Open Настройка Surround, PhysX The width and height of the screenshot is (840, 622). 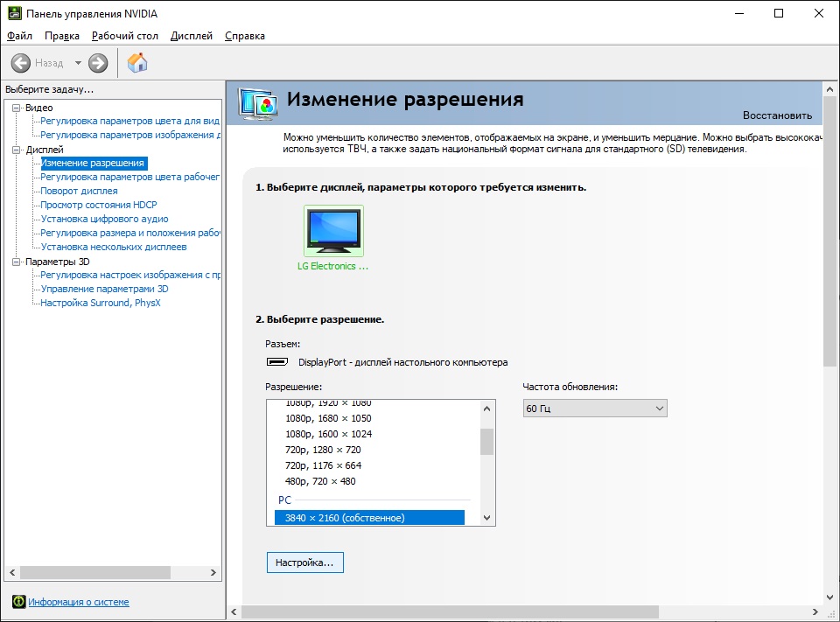[101, 303]
